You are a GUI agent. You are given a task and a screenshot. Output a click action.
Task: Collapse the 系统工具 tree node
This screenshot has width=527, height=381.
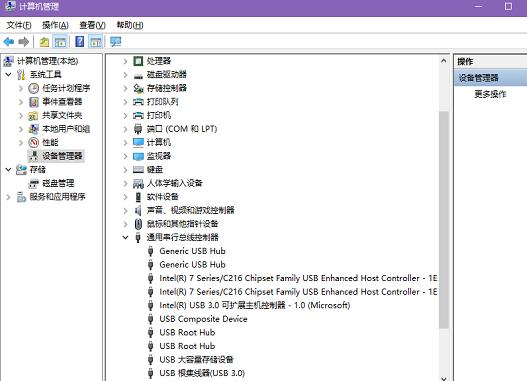pyautogui.click(x=8, y=75)
